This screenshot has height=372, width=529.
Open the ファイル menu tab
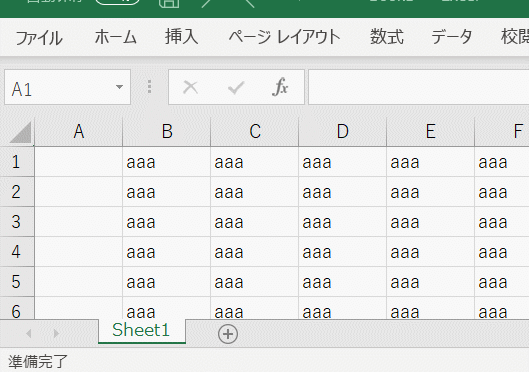pos(39,37)
